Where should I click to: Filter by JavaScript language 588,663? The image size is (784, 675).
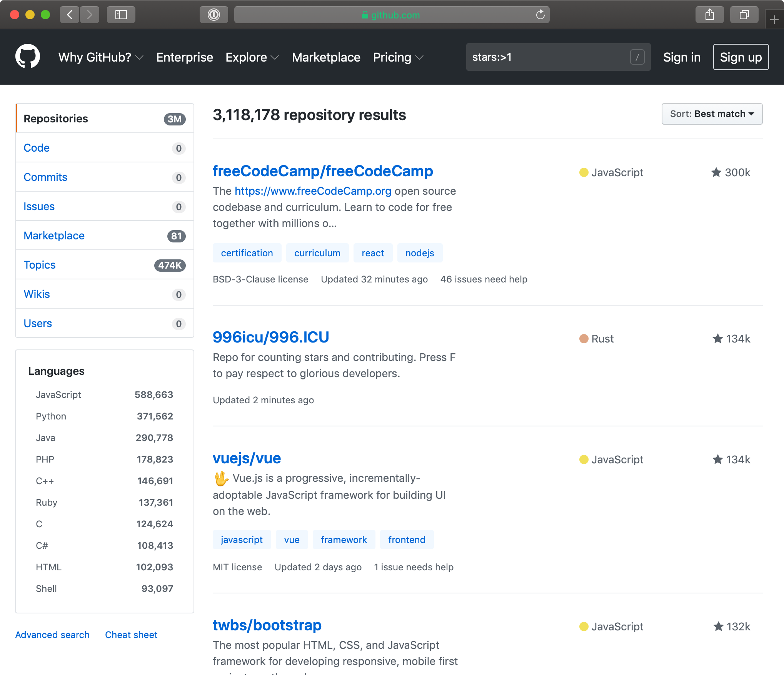(105, 394)
